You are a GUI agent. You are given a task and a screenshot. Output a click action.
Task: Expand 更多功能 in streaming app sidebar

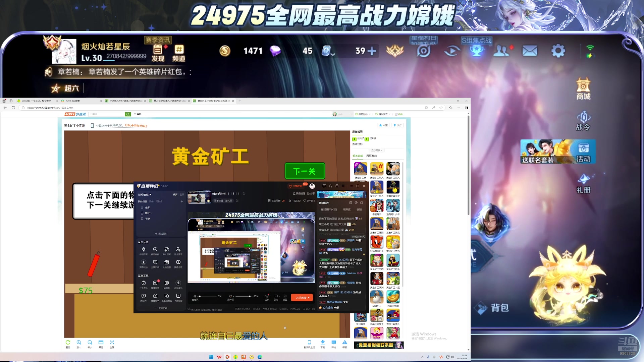(x=161, y=308)
